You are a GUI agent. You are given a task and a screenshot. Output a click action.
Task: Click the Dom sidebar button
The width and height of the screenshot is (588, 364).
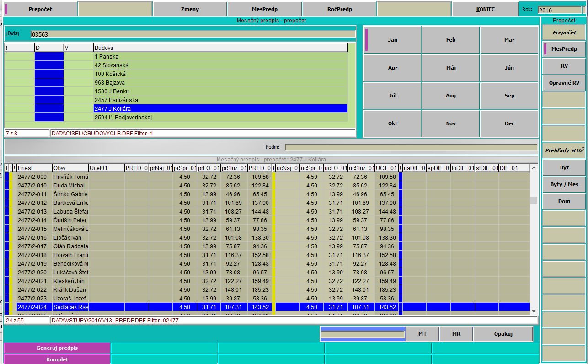tap(564, 201)
